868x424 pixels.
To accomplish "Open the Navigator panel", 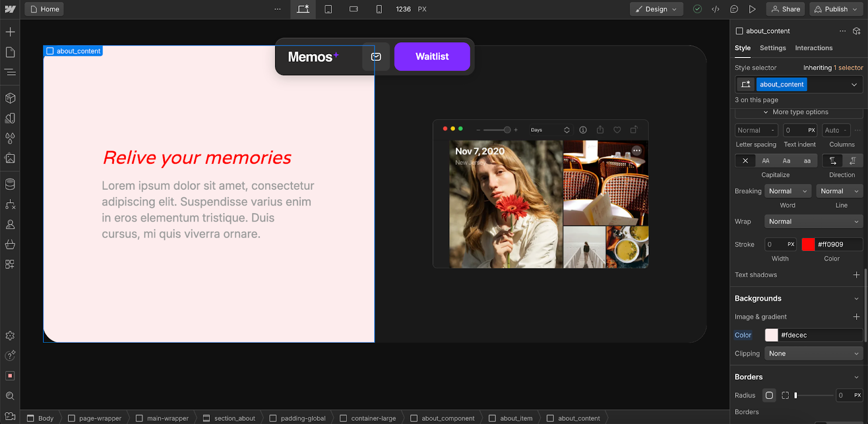I will pos(10,72).
